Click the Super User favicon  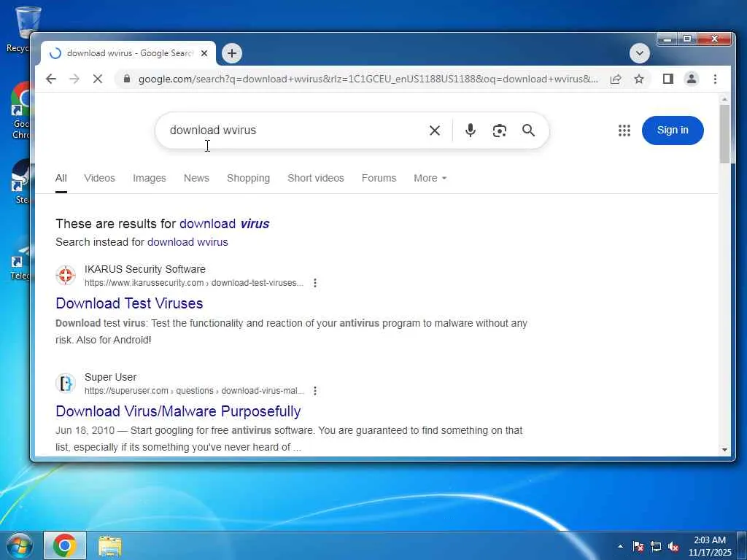(66, 384)
